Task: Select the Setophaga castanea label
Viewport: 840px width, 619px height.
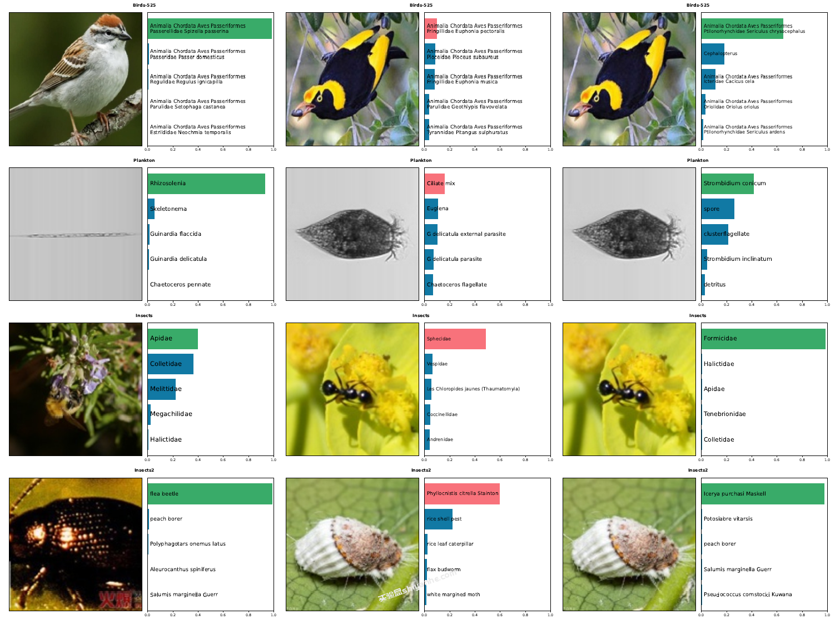Action: [197, 104]
